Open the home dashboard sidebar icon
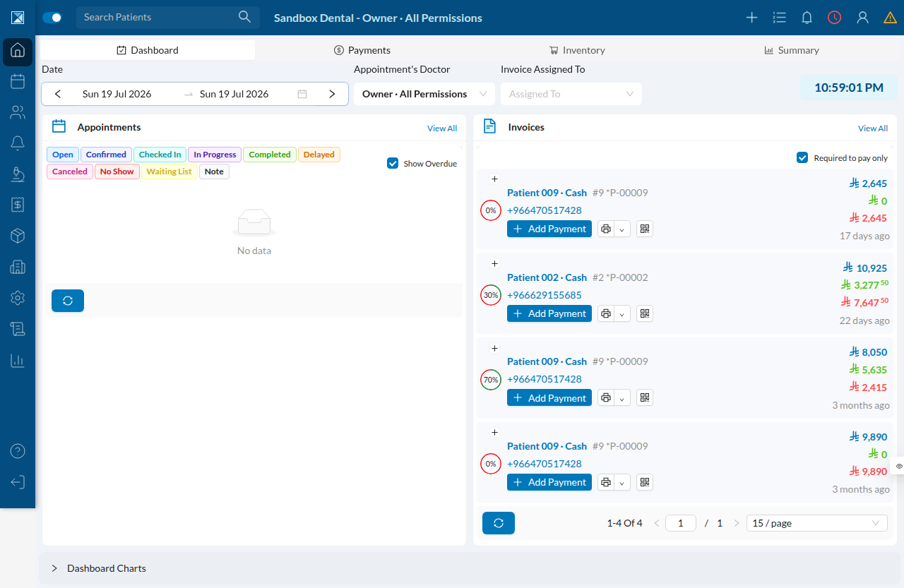The image size is (904, 588). [x=18, y=51]
